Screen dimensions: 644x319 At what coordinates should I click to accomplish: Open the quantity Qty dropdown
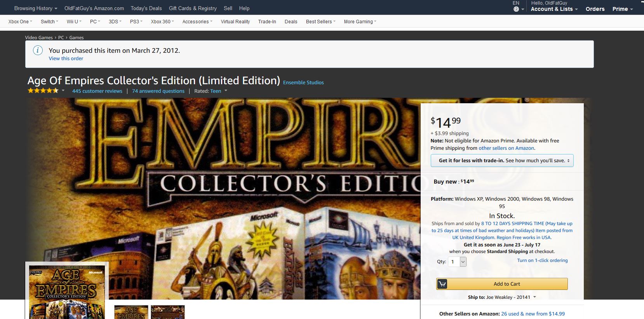click(457, 262)
